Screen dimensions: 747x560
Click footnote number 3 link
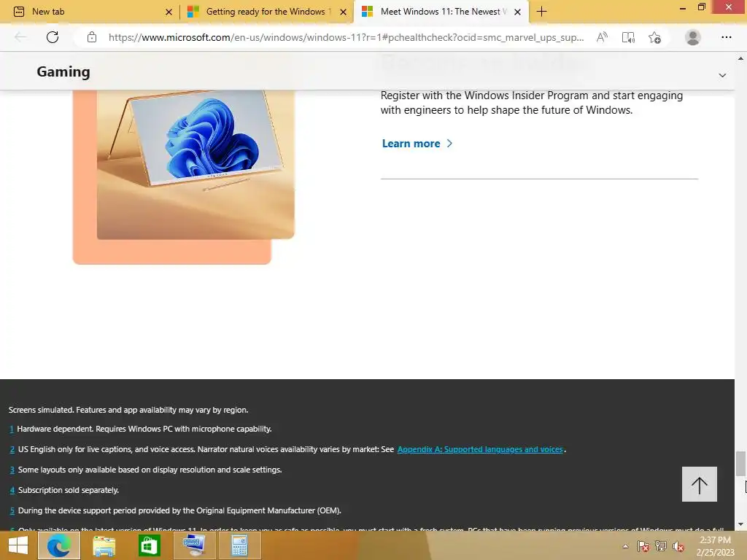click(12, 470)
